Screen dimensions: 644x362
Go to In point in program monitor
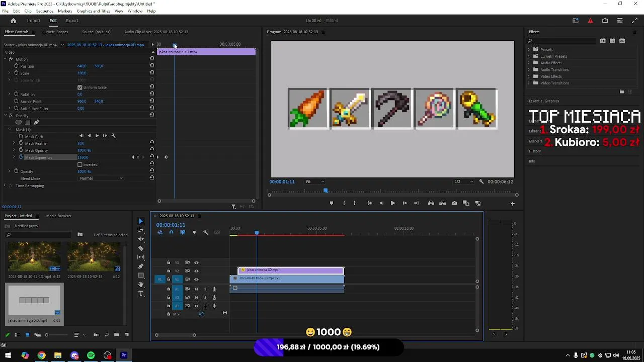click(x=370, y=203)
